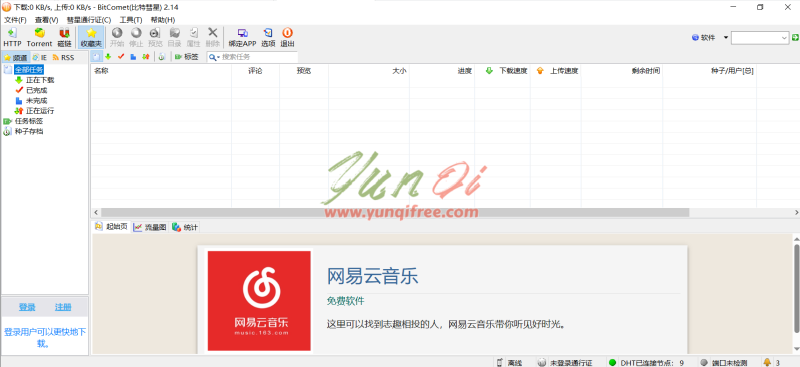This screenshot has height=367, width=800.
Task: Switch to the 起始页 tab
Action: tap(111, 227)
